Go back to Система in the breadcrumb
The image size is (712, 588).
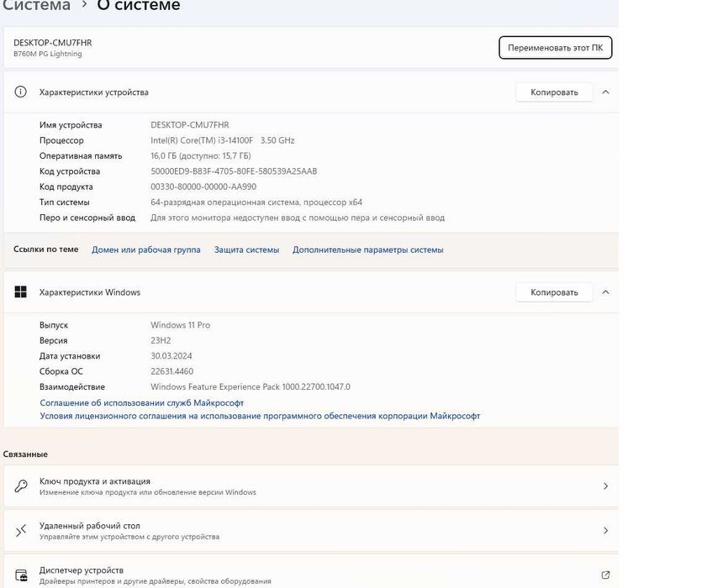(x=36, y=5)
